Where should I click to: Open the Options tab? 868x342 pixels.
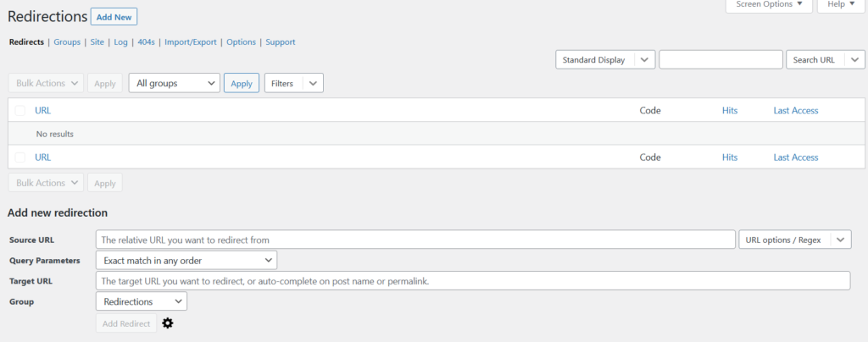[242, 42]
